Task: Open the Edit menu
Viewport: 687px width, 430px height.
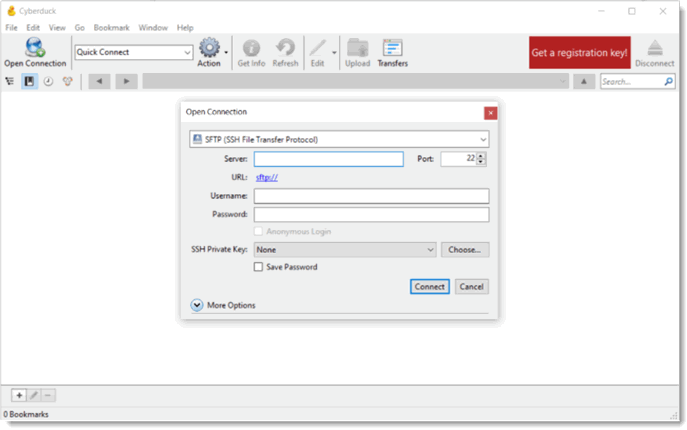Action: [x=33, y=28]
